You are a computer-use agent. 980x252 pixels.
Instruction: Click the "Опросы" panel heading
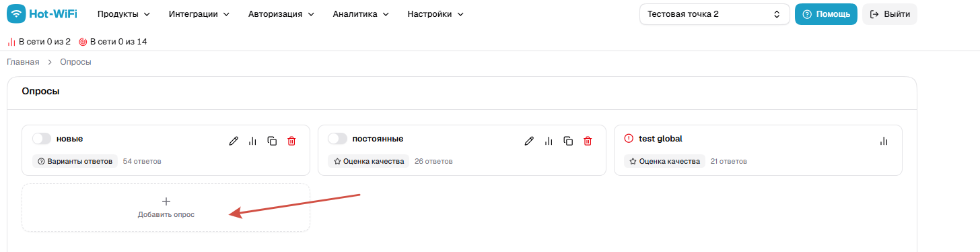[40, 91]
